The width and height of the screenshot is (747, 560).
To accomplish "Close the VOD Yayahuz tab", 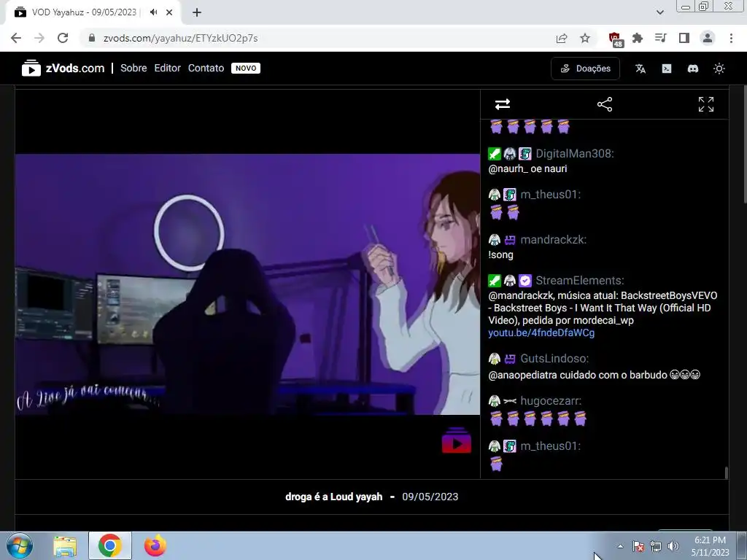I will (x=169, y=12).
